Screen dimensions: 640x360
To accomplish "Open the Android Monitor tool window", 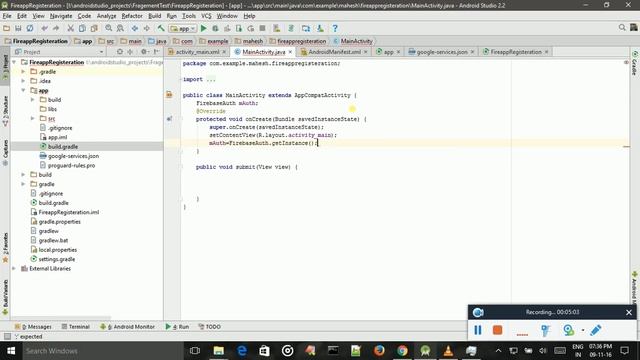I will pyautogui.click(x=127, y=327).
